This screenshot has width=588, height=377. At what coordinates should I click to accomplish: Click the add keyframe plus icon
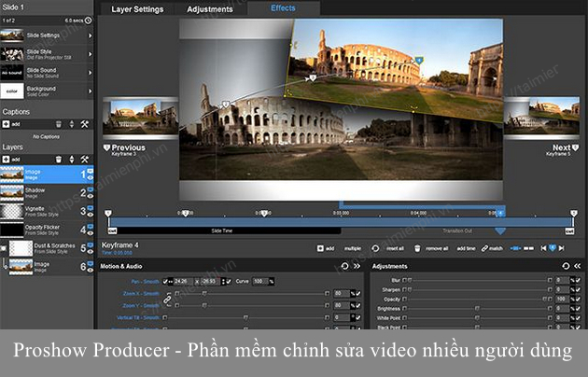(x=320, y=248)
